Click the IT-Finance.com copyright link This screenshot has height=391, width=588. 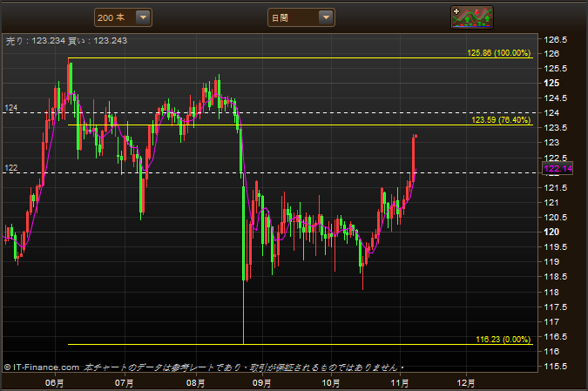click(x=42, y=367)
